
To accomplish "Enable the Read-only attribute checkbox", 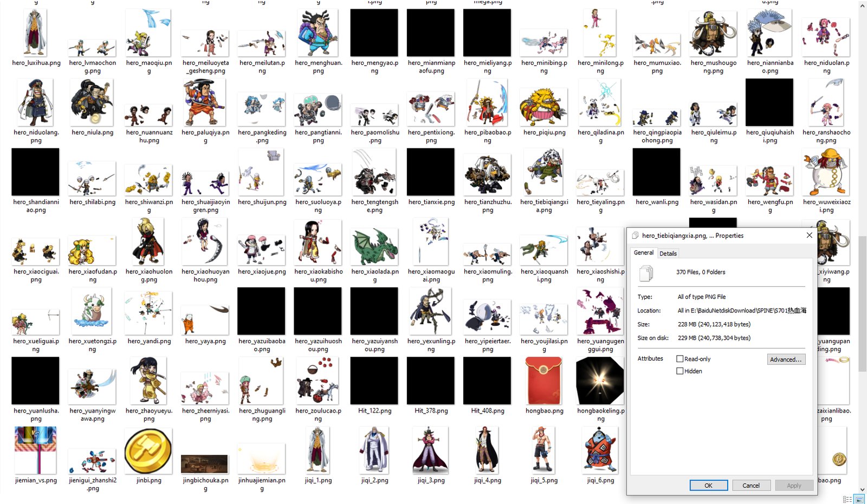I will [x=680, y=359].
